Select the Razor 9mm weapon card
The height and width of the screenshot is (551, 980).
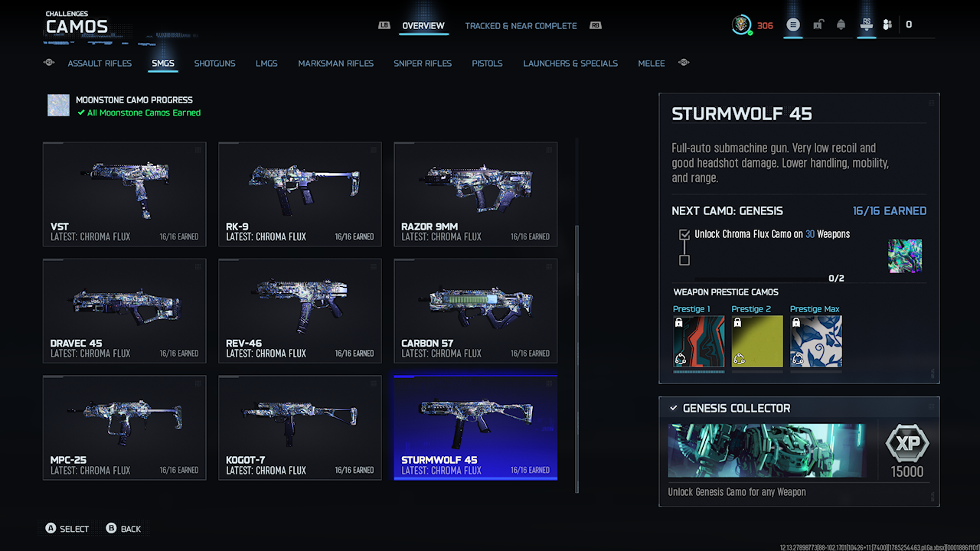pyautogui.click(x=475, y=194)
